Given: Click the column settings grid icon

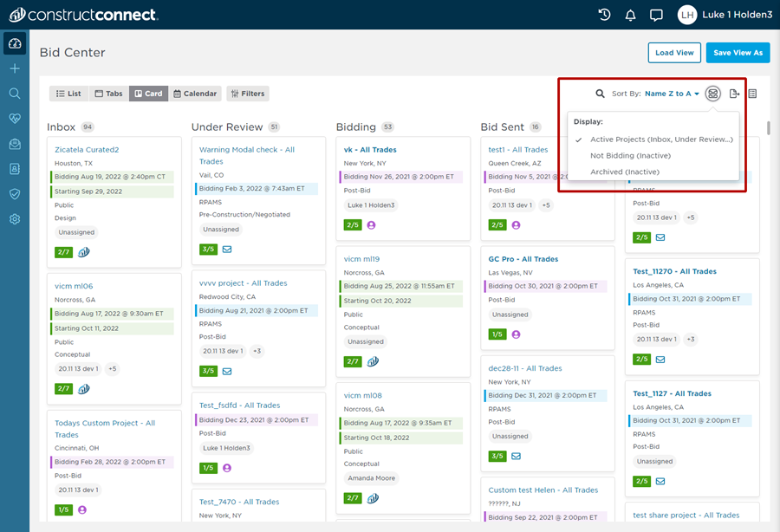Looking at the screenshot, I should coord(752,94).
